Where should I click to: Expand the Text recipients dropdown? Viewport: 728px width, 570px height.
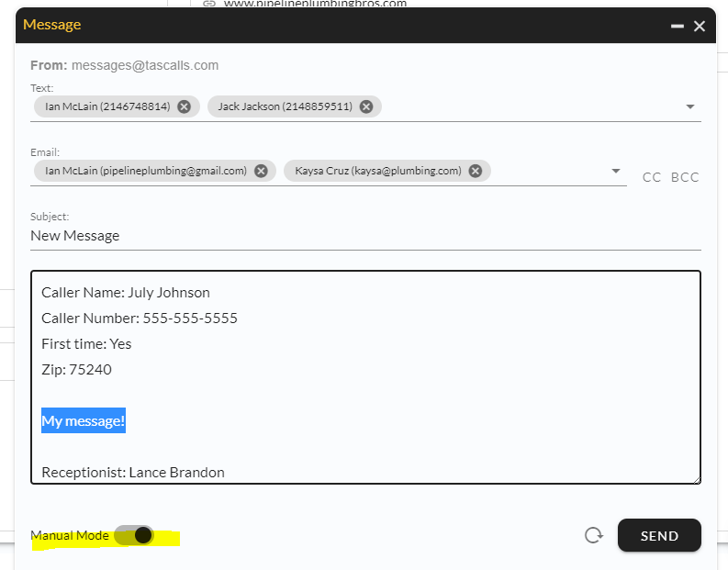point(690,106)
